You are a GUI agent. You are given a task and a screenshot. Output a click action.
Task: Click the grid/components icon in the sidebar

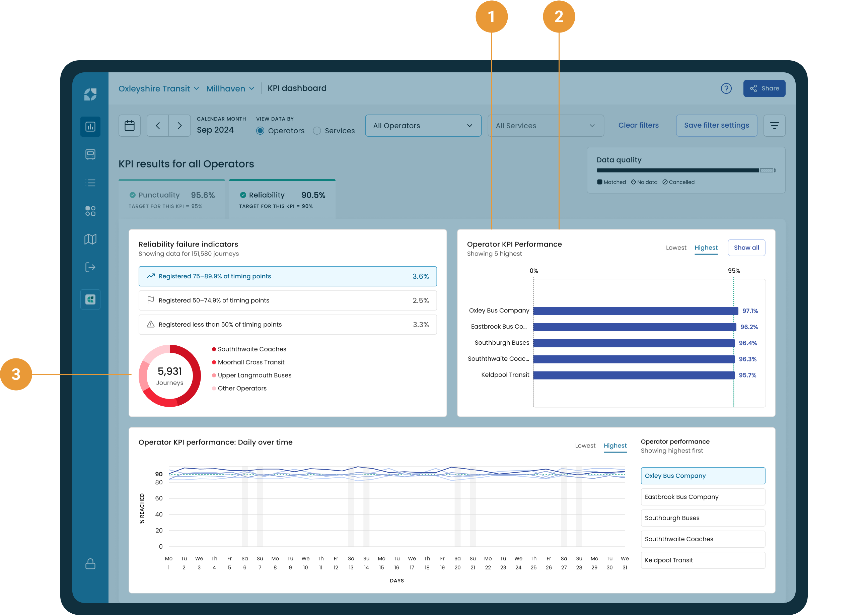pyautogui.click(x=90, y=211)
